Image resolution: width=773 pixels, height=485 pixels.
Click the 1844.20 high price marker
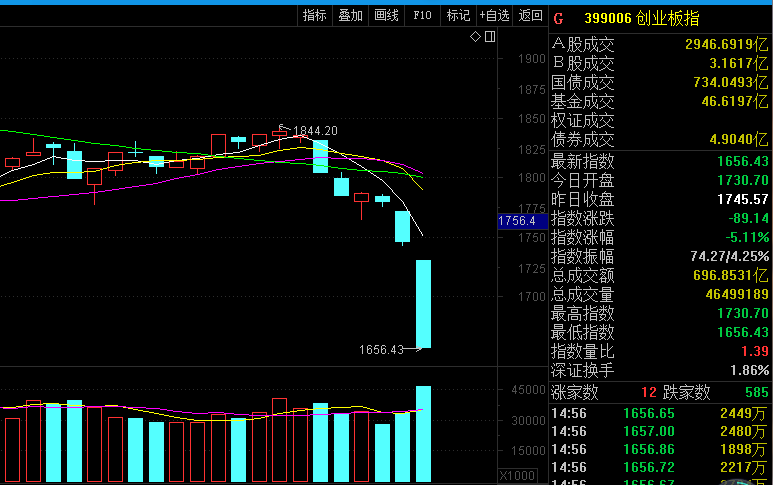pos(315,131)
